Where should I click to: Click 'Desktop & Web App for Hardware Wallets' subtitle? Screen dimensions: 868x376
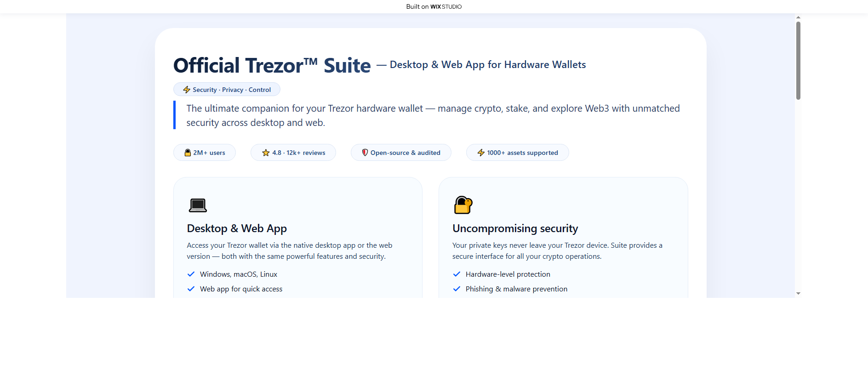click(488, 65)
